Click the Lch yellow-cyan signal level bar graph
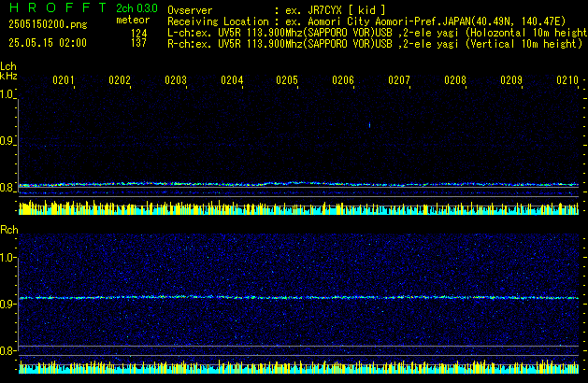The width and height of the screenshot is (588, 383). pos(298,207)
